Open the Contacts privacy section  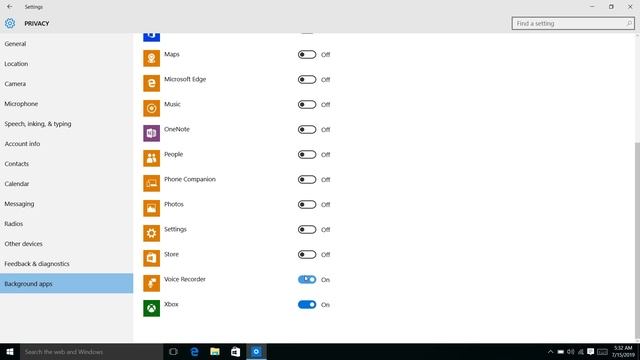point(66,164)
